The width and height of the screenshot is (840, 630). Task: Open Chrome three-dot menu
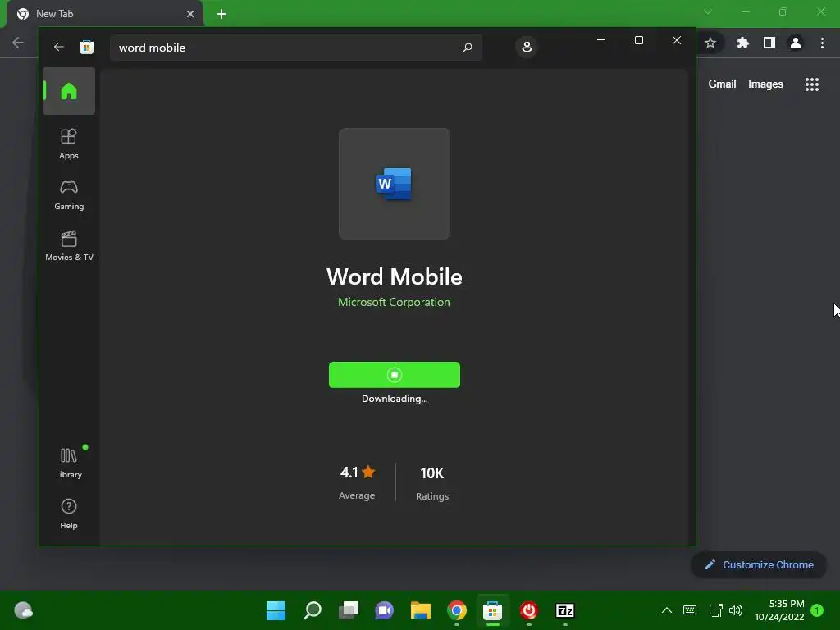[x=822, y=43]
